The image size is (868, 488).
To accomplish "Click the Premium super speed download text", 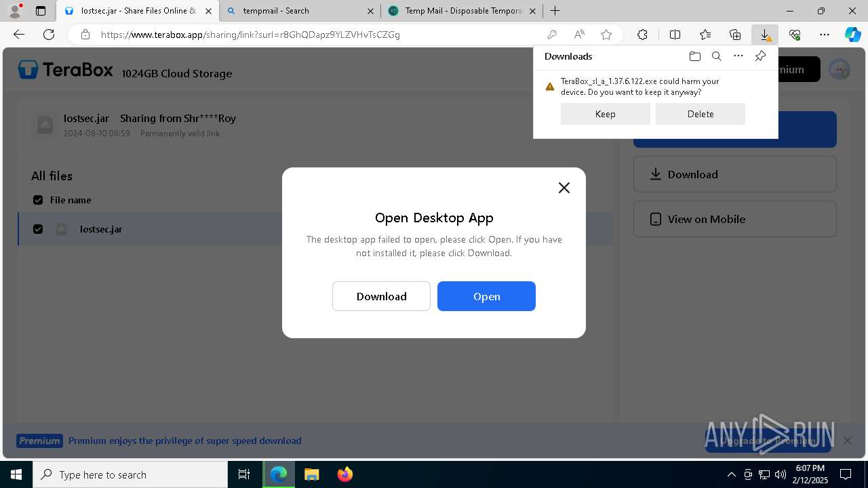I will coord(184,441).
